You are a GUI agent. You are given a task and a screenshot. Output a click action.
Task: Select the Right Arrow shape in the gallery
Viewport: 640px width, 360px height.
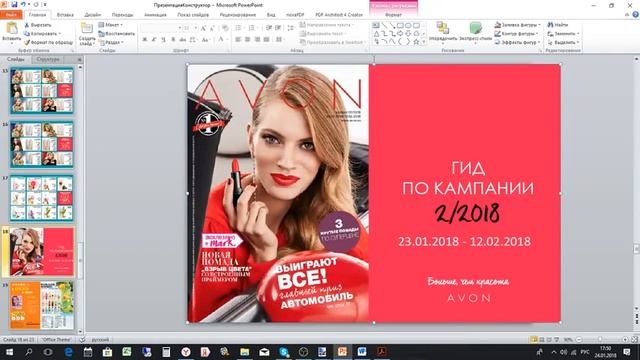(x=400, y=33)
